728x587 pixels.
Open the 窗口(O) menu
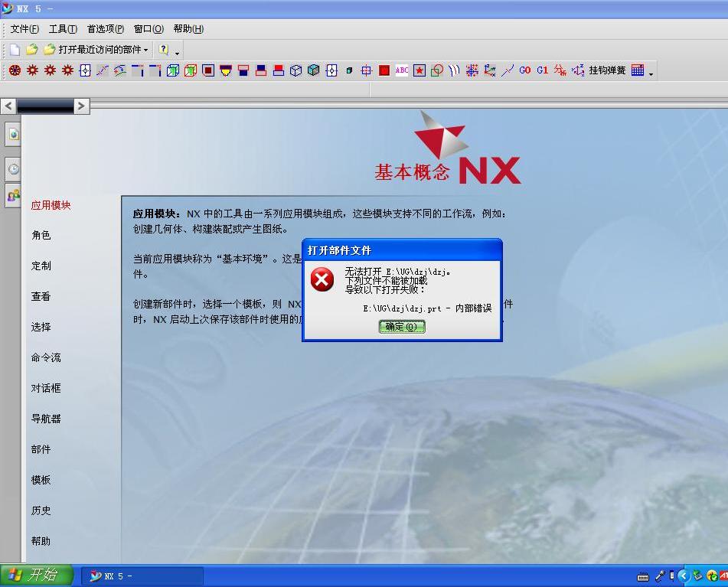[x=149, y=29]
